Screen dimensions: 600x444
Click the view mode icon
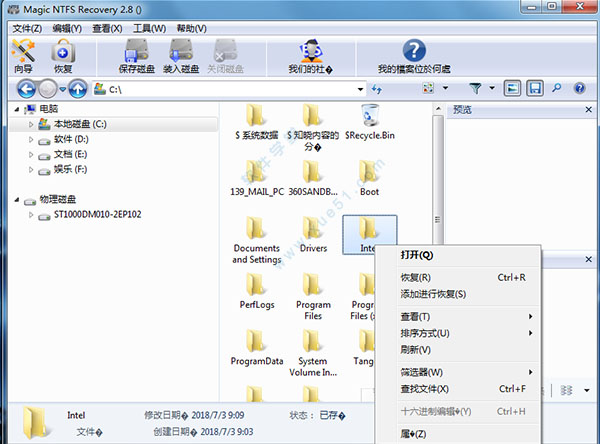(428, 88)
